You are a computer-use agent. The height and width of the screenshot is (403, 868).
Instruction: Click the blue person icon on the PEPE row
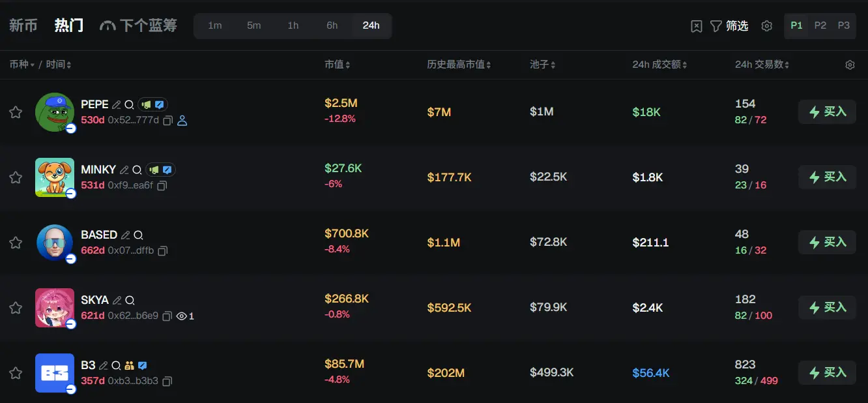182,121
